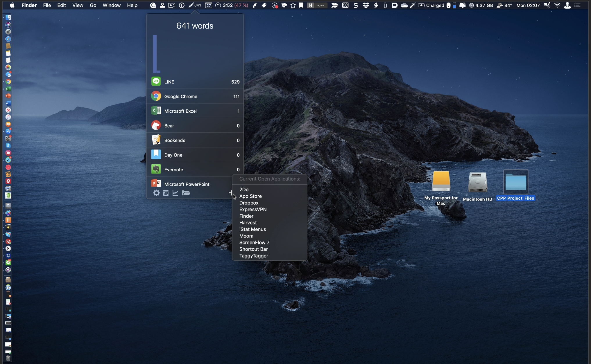Click the Charged battery status item
This screenshot has height=364, width=591.
(x=431, y=5)
